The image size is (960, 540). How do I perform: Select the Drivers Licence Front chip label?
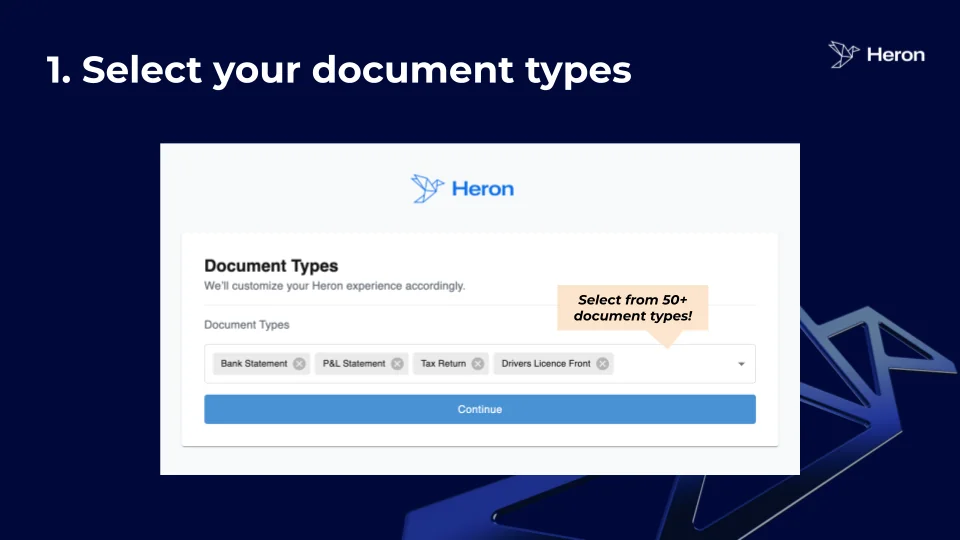(x=546, y=364)
